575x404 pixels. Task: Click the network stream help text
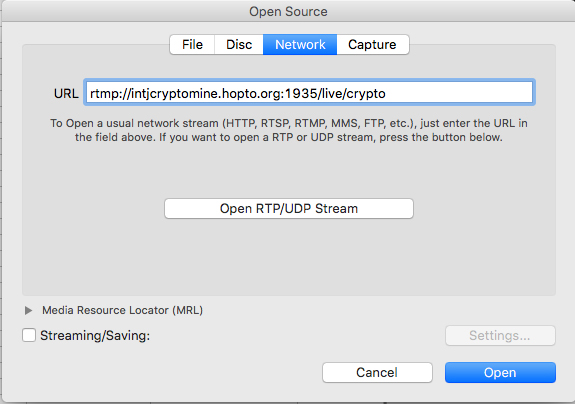(x=289, y=130)
